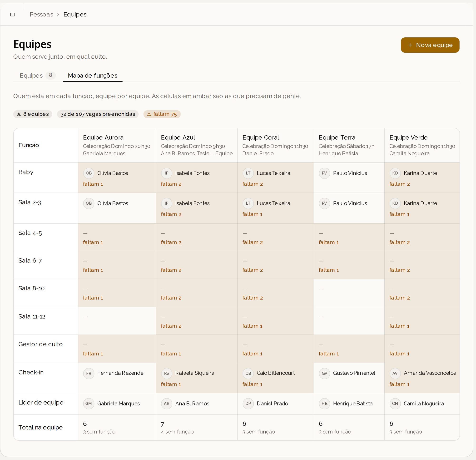Click AV avatar for Amanda Vasconcelos
Screen dimensions: 476x460
click(x=395, y=373)
